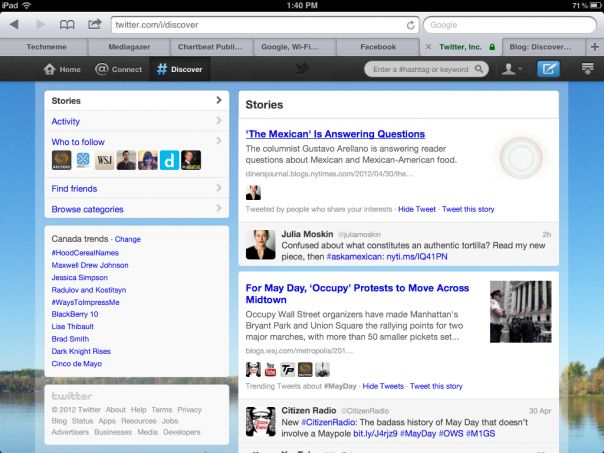Go back with Safari's back arrow
The width and height of the screenshot is (604, 453).
pos(14,25)
